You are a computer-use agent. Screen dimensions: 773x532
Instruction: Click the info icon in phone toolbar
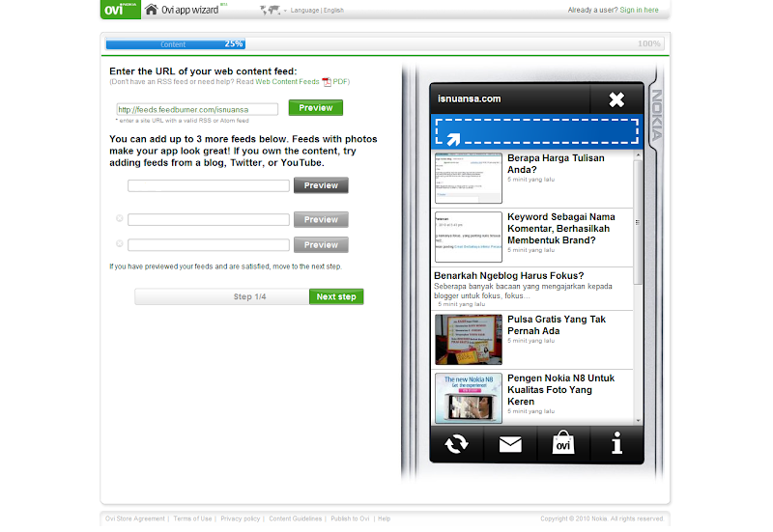click(x=616, y=442)
